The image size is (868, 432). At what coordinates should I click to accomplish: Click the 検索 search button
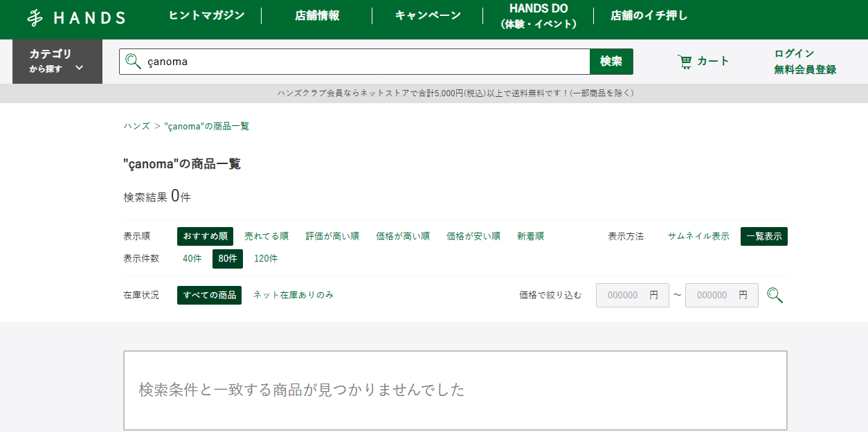pyautogui.click(x=611, y=62)
